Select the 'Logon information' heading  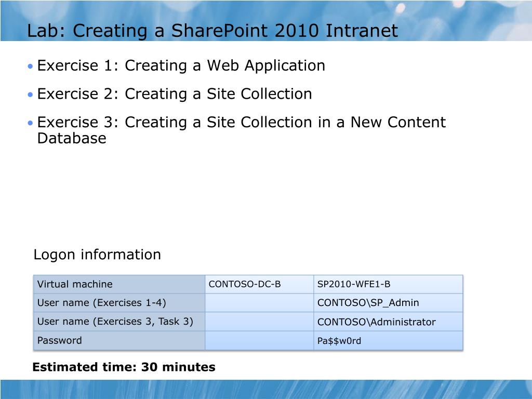coord(97,255)
